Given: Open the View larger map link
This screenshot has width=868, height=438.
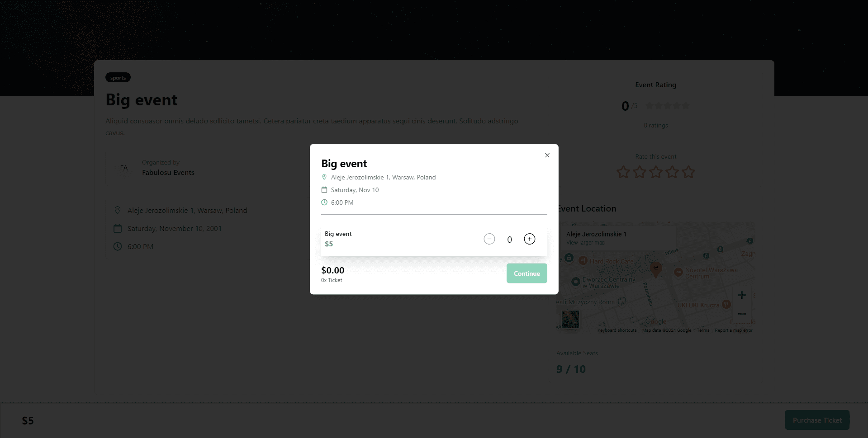Looking at the screenshot, I should click(585, 243).
